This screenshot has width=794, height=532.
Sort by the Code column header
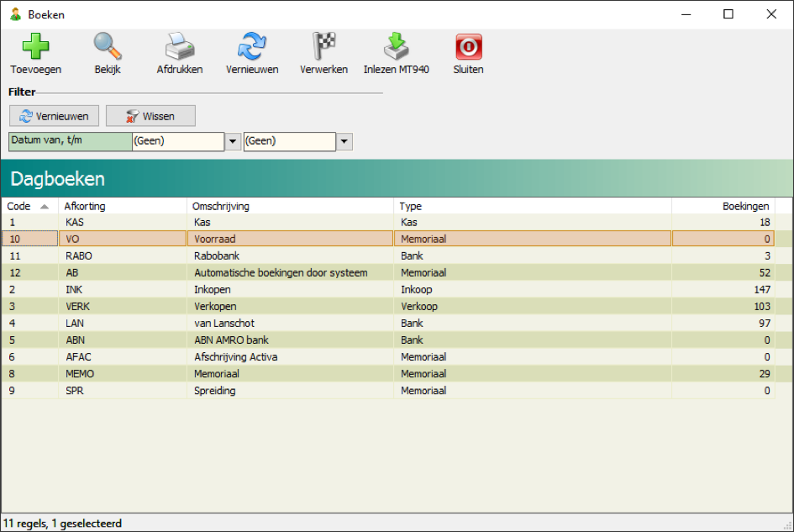pyautogui.click(x=29, y=206)
